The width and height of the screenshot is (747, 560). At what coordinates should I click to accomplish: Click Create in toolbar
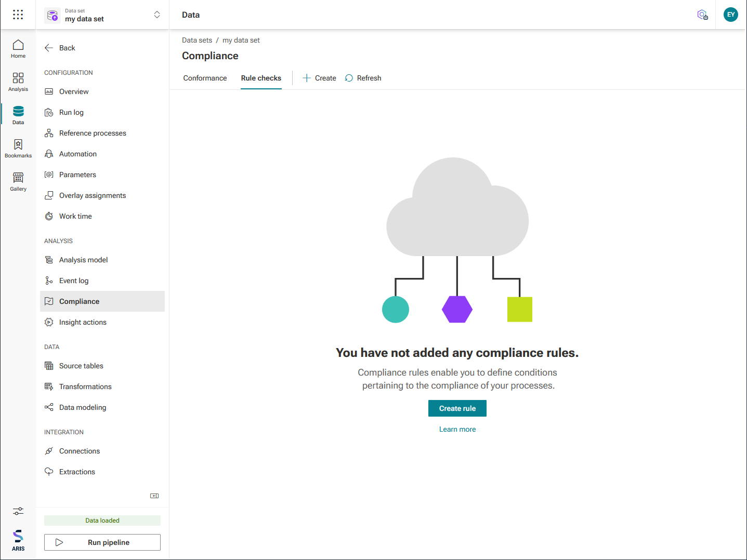pyautogui.click(x=319, y=78)
